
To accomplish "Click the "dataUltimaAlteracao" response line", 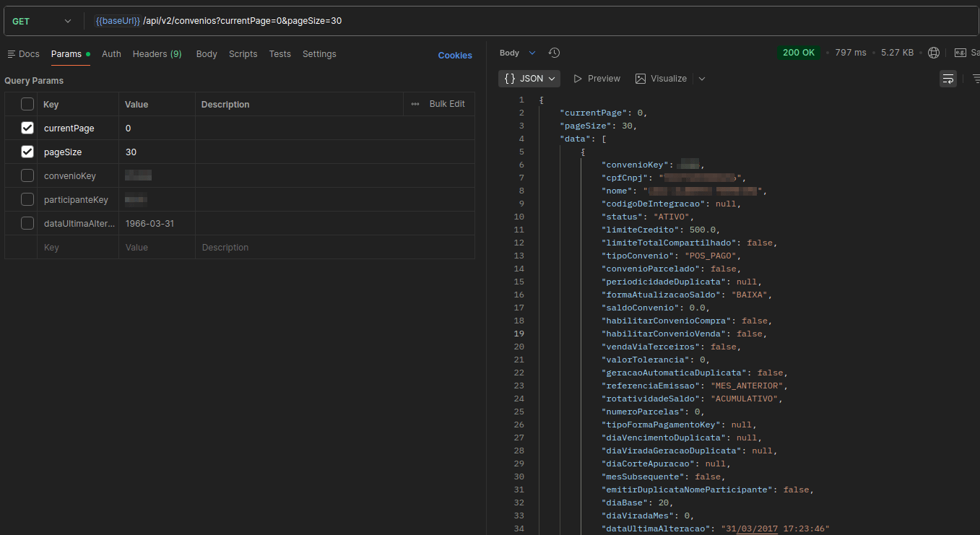I will point(716,529).
